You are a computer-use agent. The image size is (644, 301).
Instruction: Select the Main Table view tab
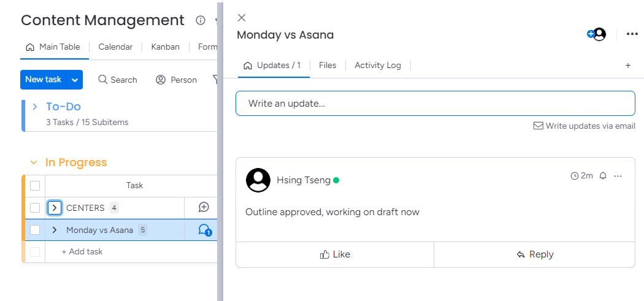53,47
